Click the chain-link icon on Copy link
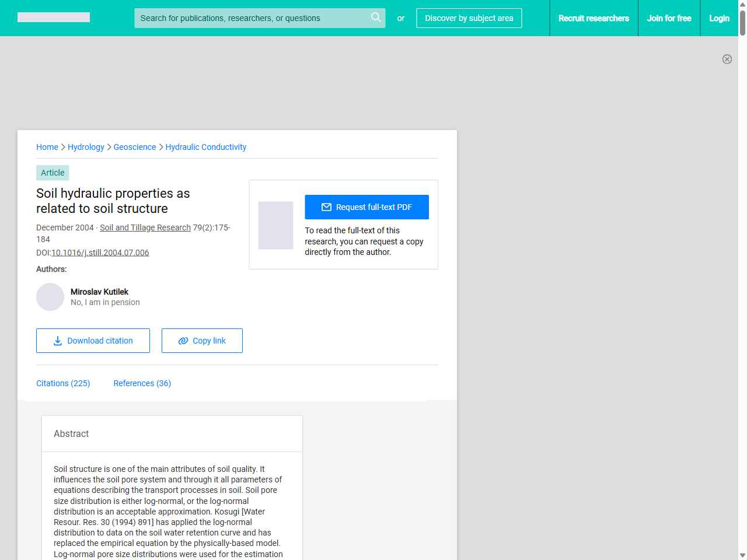The height and width of the screenshot is (560, 747). point(183,341)
